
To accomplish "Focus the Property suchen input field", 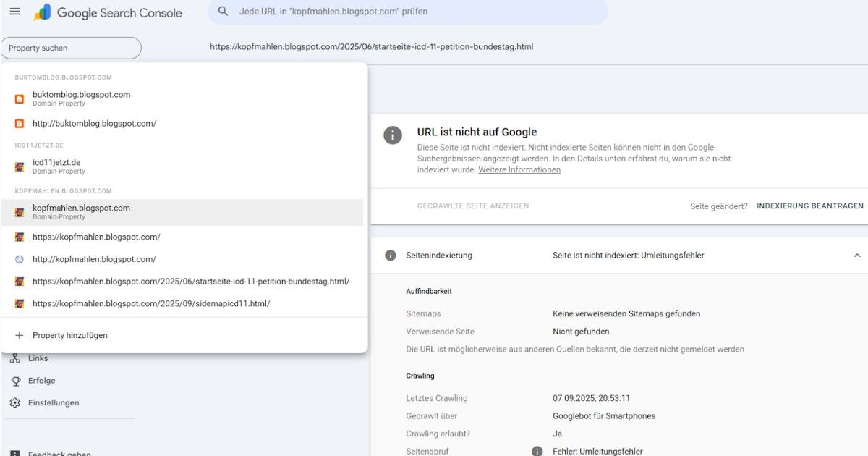I will (x=72, y=48).
